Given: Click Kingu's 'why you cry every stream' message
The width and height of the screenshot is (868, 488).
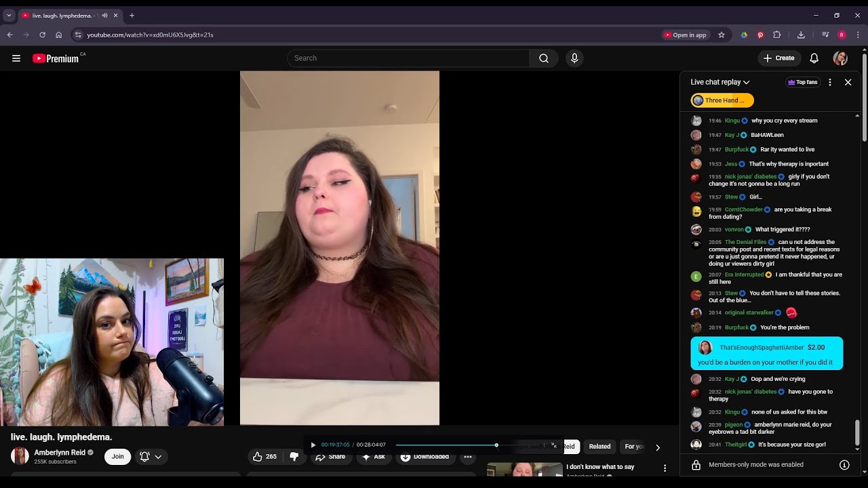Looking at the screenshot, I should tap(768, 121).
